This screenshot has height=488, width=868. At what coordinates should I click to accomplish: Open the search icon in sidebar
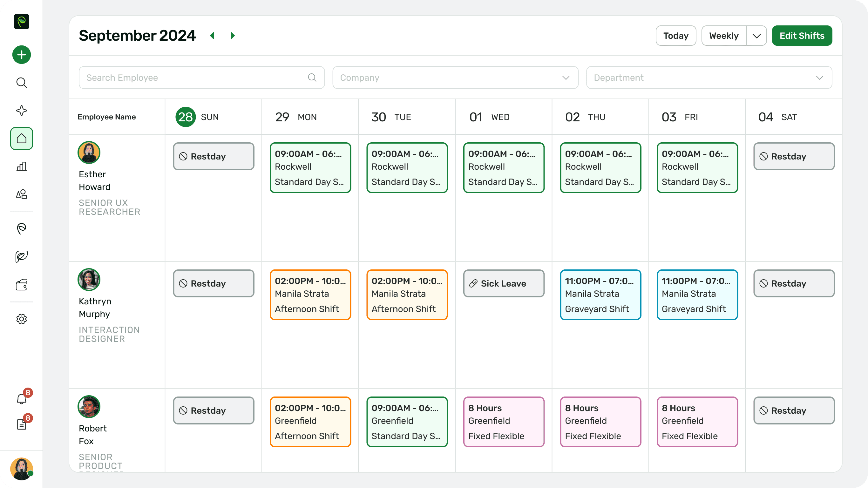(22, 83)
